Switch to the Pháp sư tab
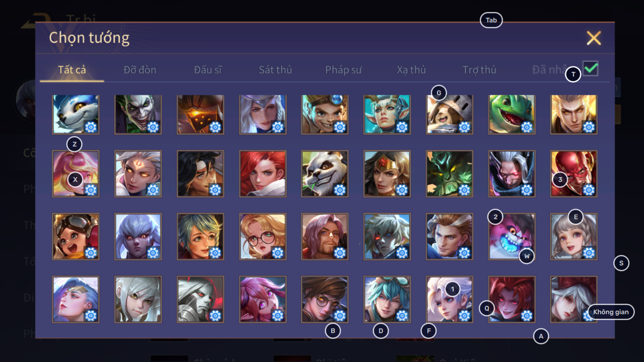 coord(343,70)
